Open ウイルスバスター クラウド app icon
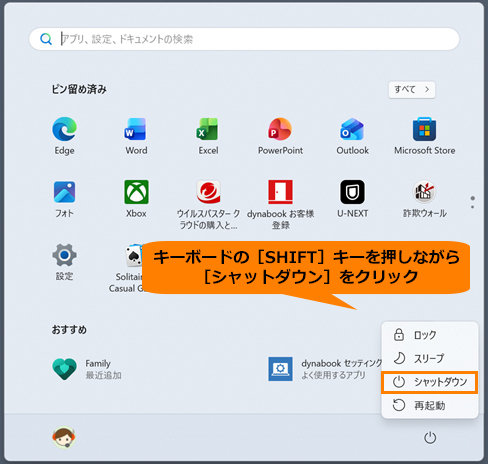The width and height of the screenshot is (488, 464). click(208, 192)
